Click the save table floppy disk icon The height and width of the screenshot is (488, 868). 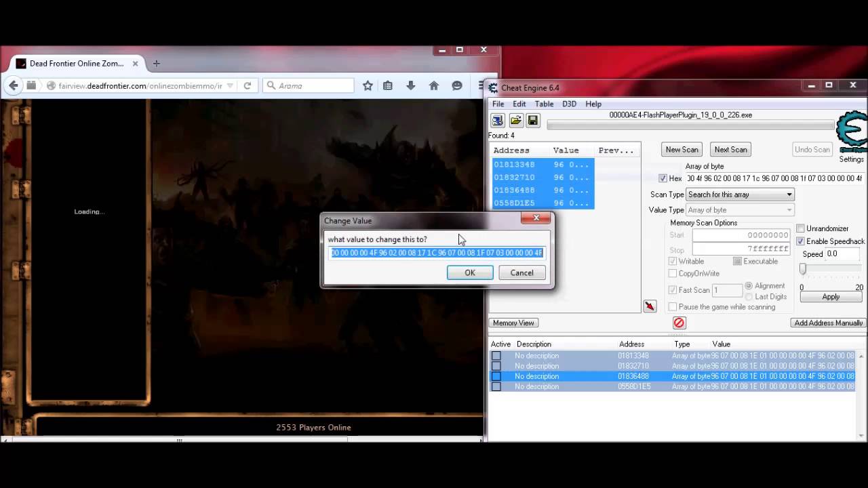[x=532, y=120]
